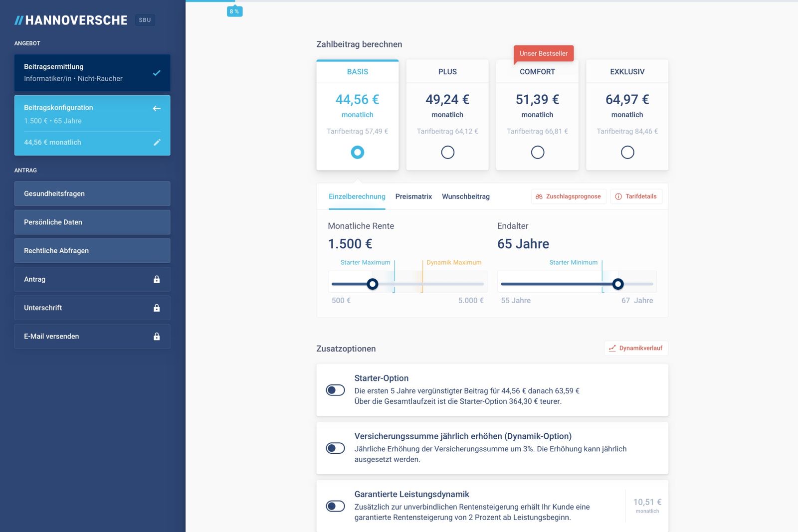Image resolution: width=798 pixels, height=532 pixels.
Task: Open the Tarifdetails button
Action: click(x=636, y=196)
